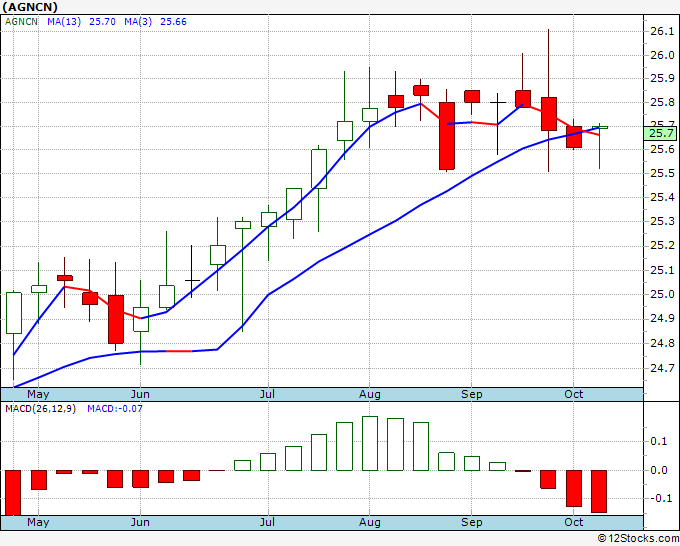680x546 pixels.
Task: Click the 25.6 price axis label
Action: pos(662,149)
